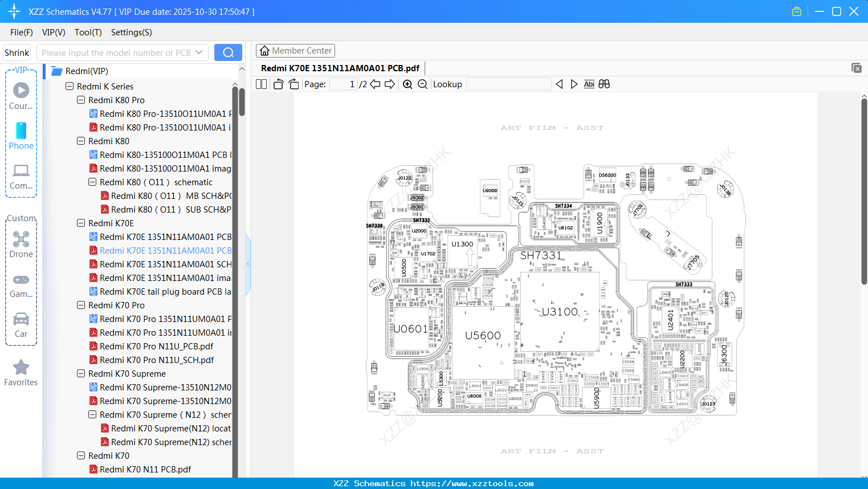Find previous lookup result
Image resolution: width=868 pixels, height=489 pixels.
(559, 84)
